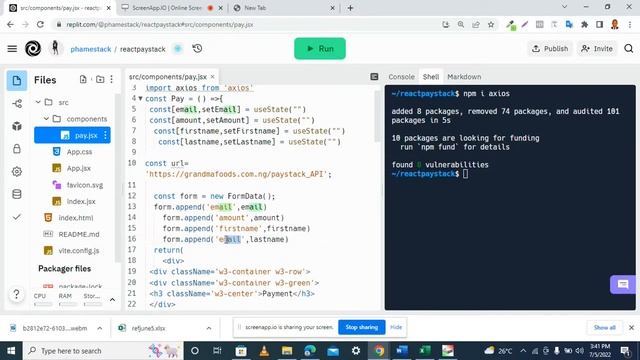The width and height of the screenshot is (640, 360).
Task: Switch to ScreenApp.IO browser tab
Action: point(167,8)
